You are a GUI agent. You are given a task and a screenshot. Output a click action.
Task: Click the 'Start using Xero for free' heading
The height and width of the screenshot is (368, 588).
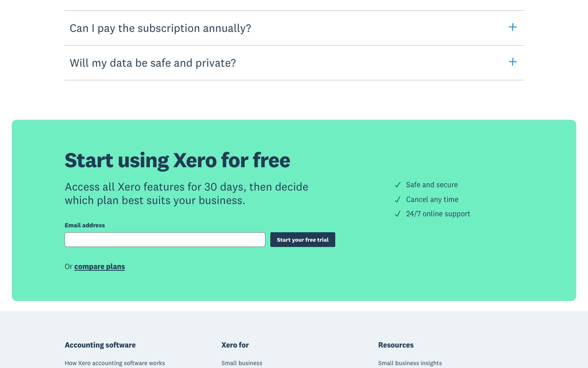click(x=177, y=160)
